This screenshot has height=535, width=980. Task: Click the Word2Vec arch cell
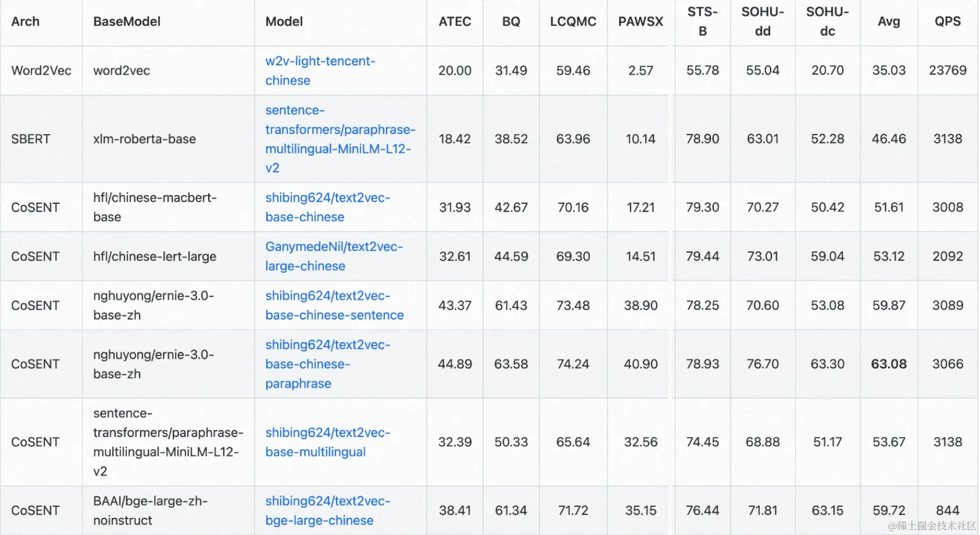tap(42, 71)
